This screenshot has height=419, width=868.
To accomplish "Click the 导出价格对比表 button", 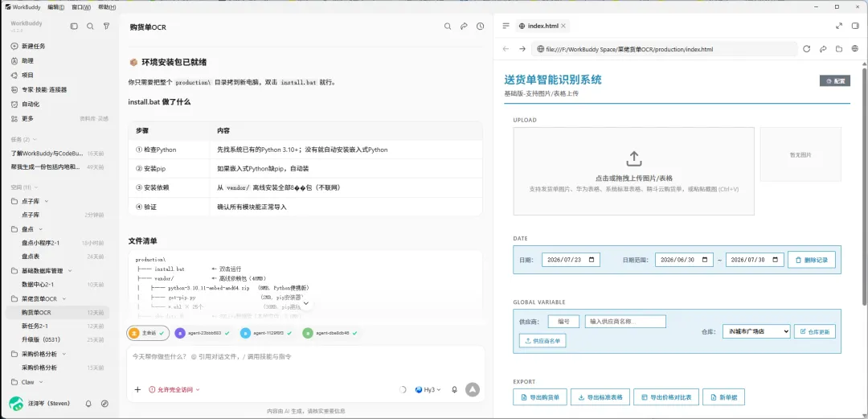I will [666, 397].
